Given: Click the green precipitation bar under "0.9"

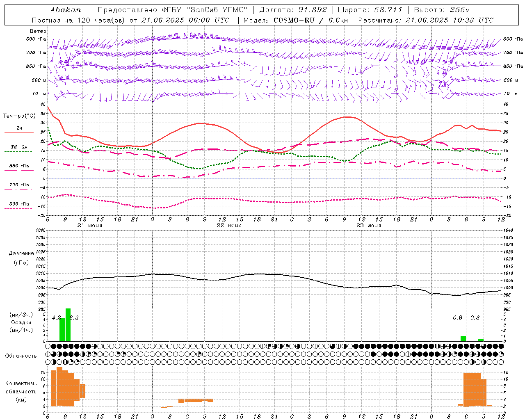Looking at the screenshot, I should click(463, 339).
